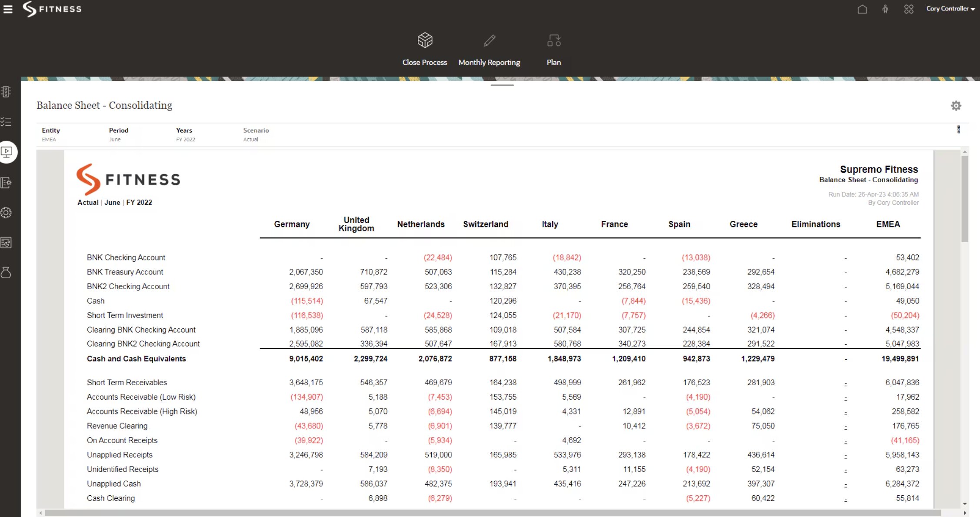Click the Monthly Reporting pencil icon
This screenshot has width=980, height=517.
(x=489, y=40)
